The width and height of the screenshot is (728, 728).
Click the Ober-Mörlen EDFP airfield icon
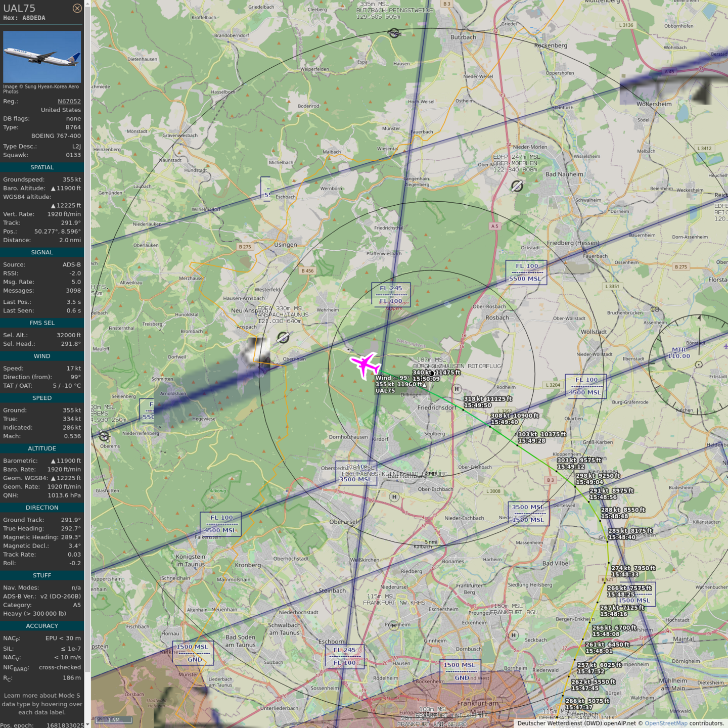pyautogui.click(x=516, y=187)
